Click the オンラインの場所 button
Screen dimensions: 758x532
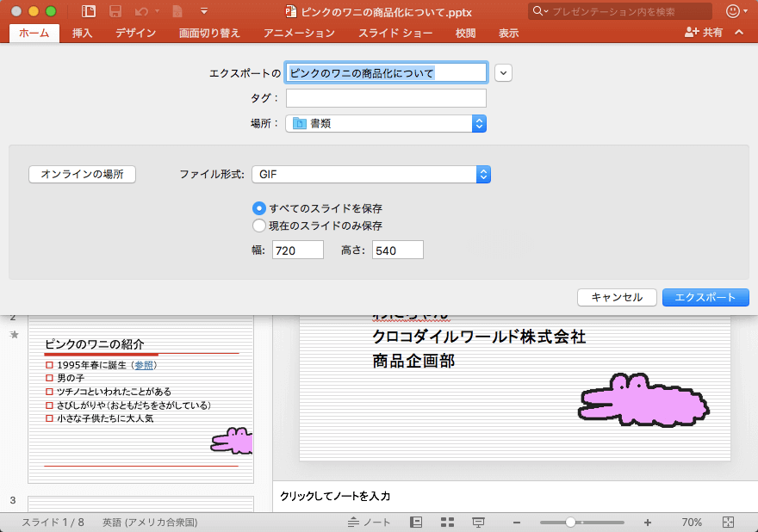[x=82, y=174]
